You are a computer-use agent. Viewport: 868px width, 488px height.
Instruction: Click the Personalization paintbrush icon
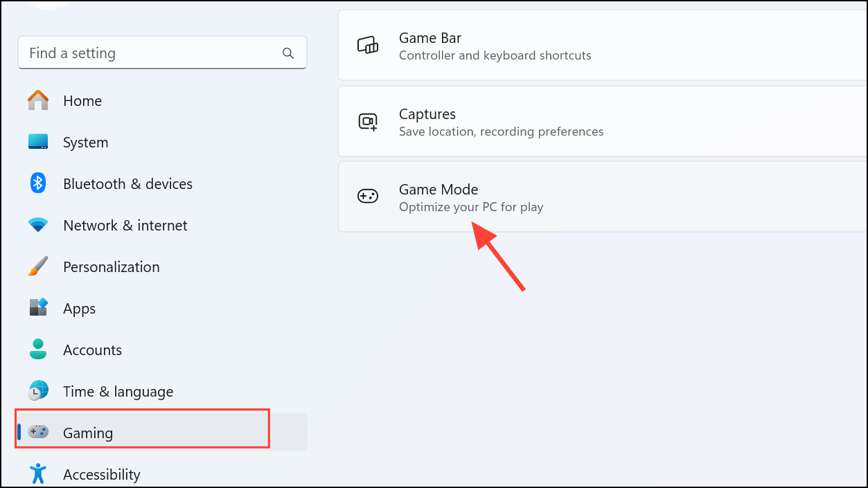pos(38,266)
